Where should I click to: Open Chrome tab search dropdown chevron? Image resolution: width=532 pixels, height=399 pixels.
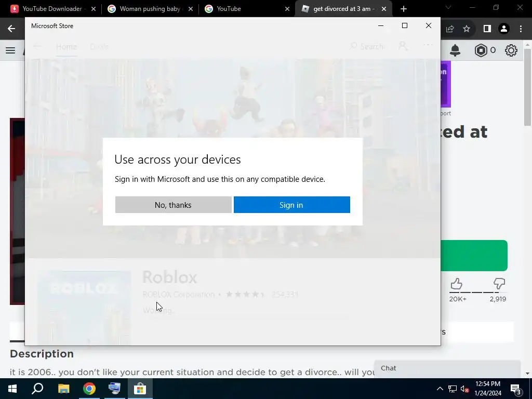[448, 7]
